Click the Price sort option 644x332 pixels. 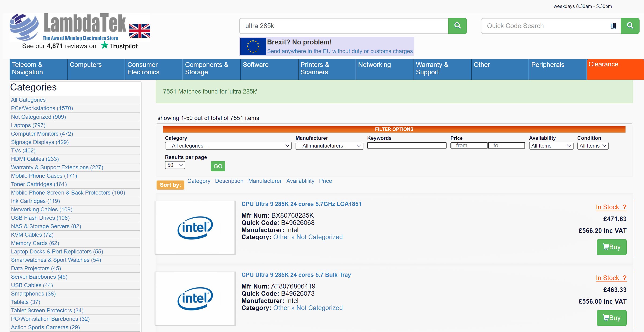[x=325, y=181]
